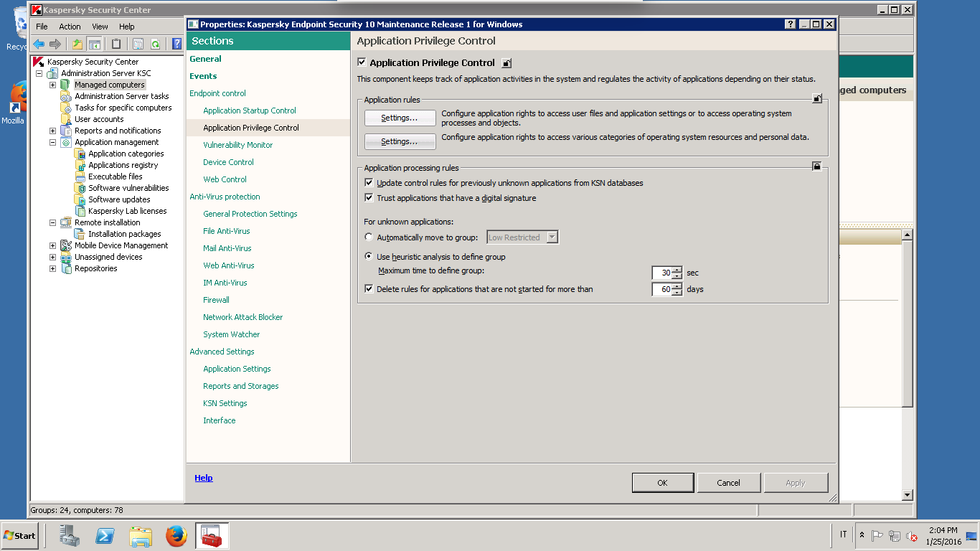Expand the Repositories tree node

(x=52, y=268)
